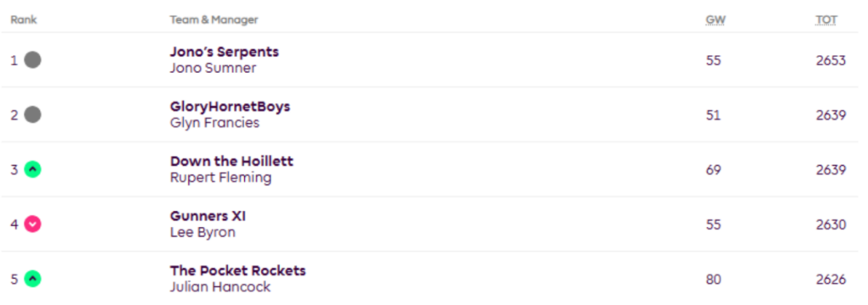This screenshot has height=305, width=868.
Task: Select manager name Julian Hancock
Action: [x=220, y=287]
